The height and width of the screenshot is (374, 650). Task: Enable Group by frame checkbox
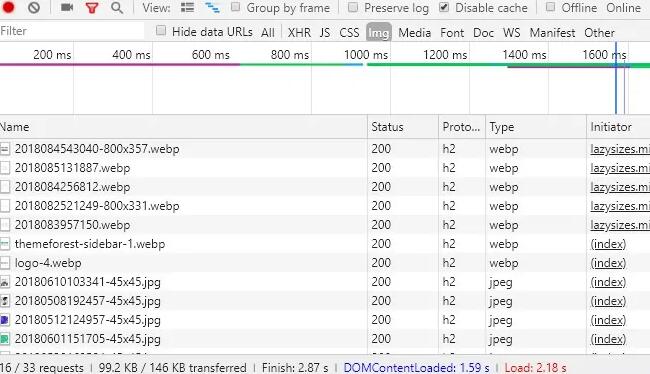[235, 7]
